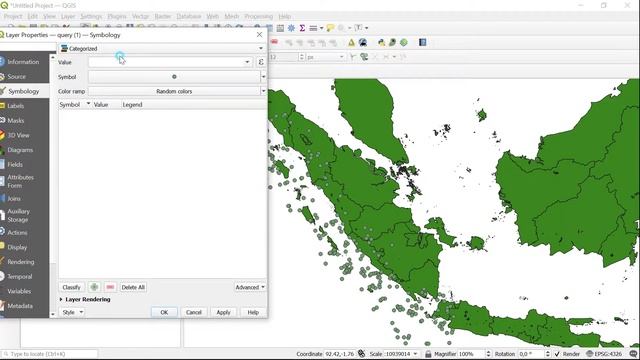Open Auxiliary Storage section
Image resolution: width=640 pixels, height=360 pixels.
[x=18, y=216]
